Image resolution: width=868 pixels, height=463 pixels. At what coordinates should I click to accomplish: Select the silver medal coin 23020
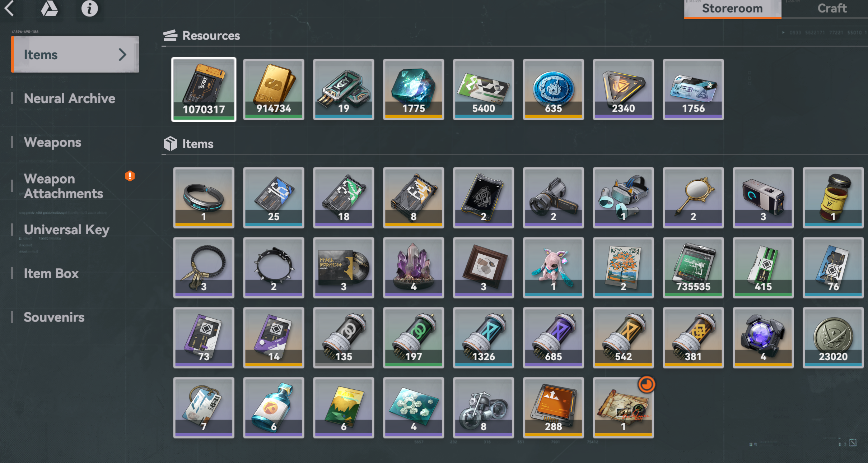(x=833, y=338)
